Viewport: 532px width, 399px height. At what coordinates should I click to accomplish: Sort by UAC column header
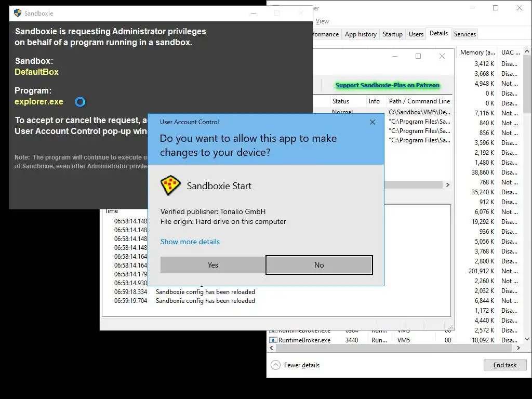510,52
